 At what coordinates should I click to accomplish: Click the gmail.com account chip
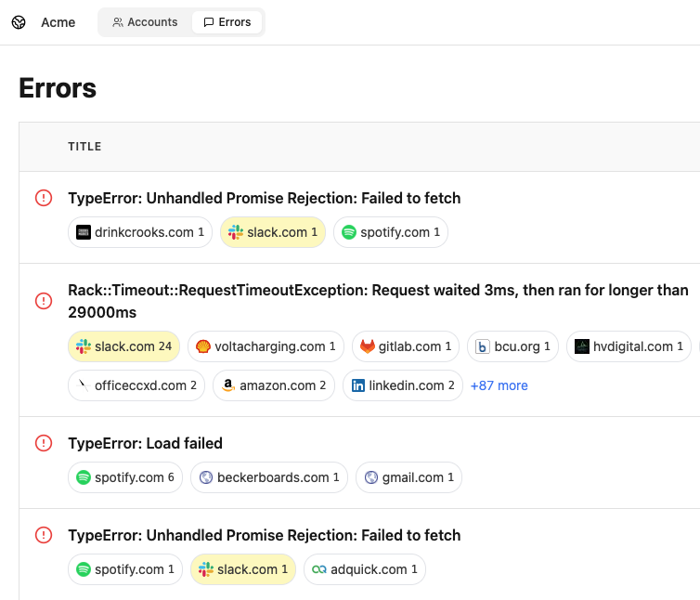[408, 477]
